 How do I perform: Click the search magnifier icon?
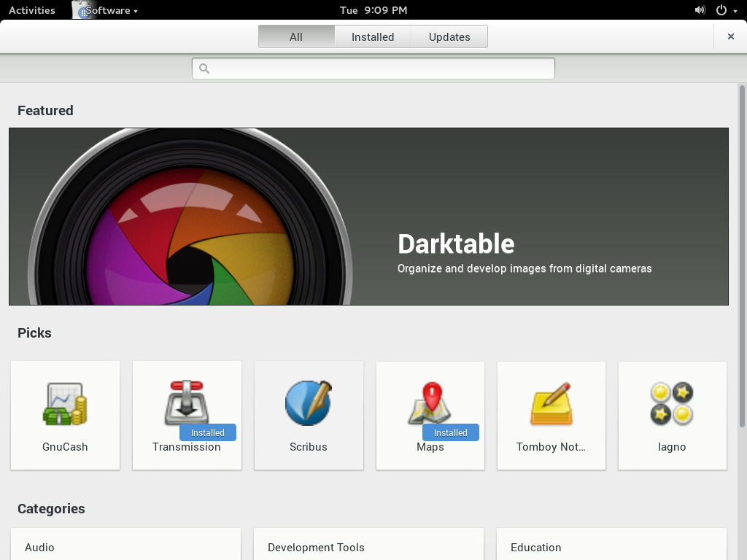point(204,69)
